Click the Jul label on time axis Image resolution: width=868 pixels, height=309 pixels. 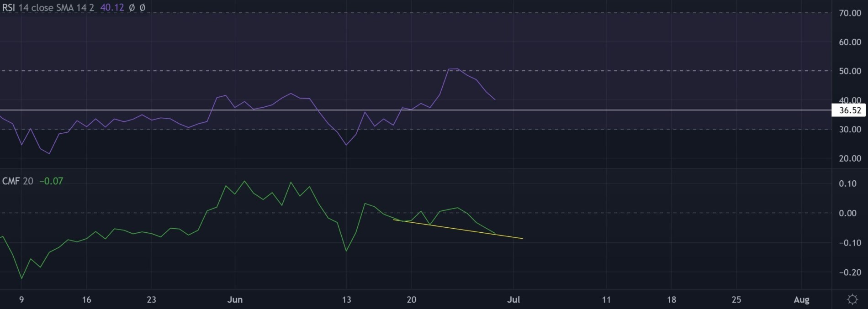pyautogui.click(x=514, y=300)
